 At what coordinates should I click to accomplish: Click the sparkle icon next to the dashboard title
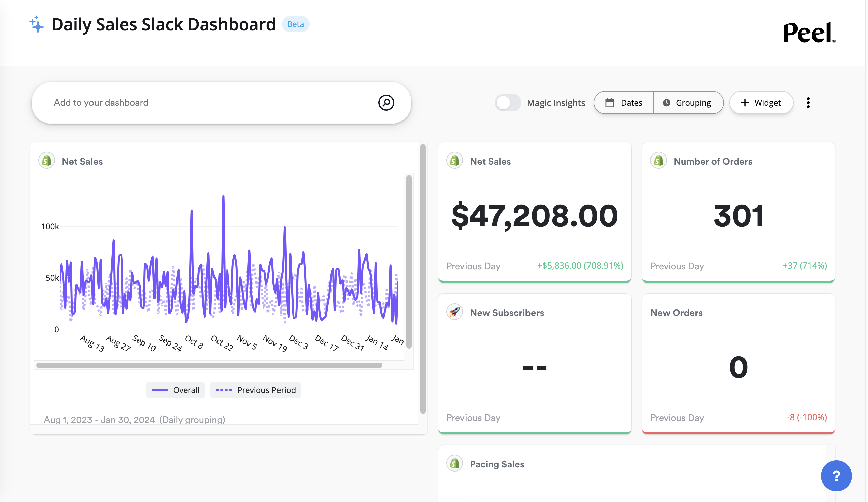point(36,24)
